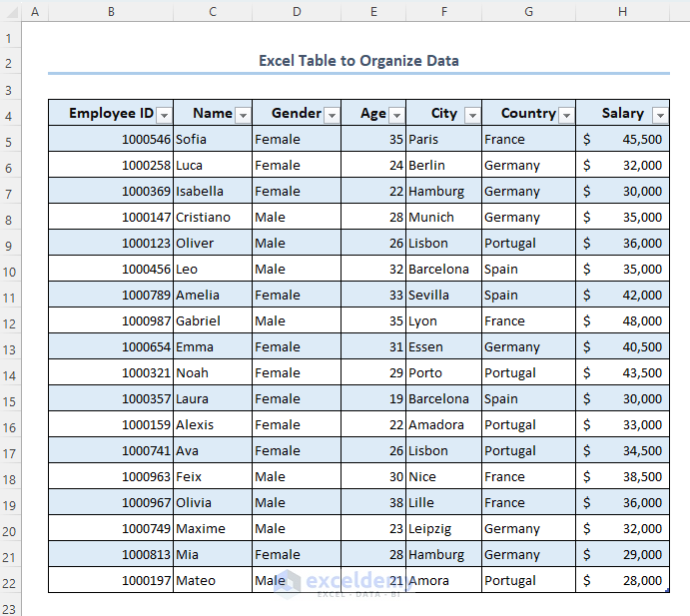Select Leo's 'Spain' country cell
Image resolution: width=690 pixels, height=616 pixels.
(x=529, y=269)
